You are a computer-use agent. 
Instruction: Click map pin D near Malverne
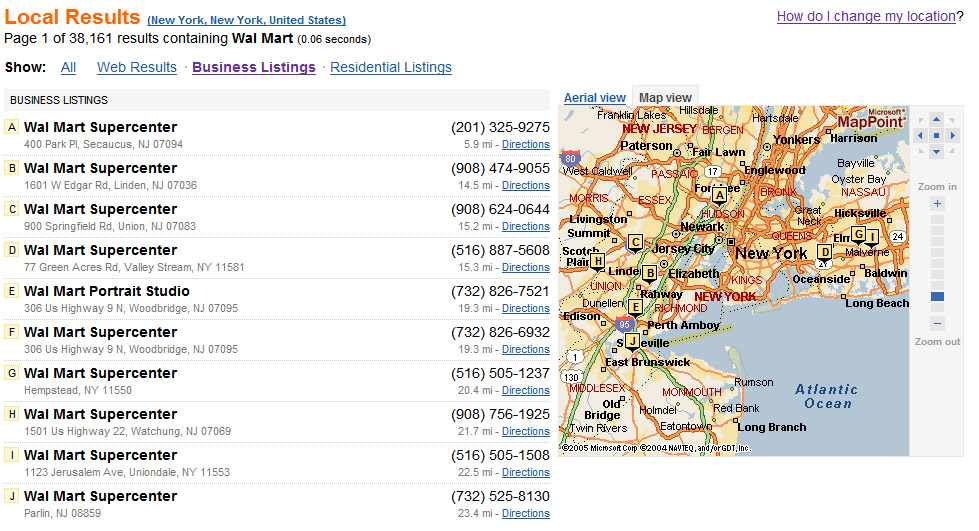point(825,253)
